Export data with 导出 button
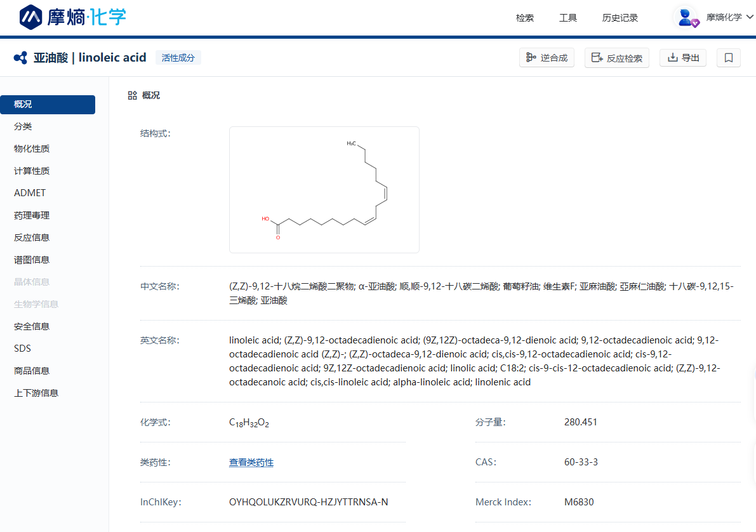Image resolution: width=756 pixels, height=532 pixels. 682,58
